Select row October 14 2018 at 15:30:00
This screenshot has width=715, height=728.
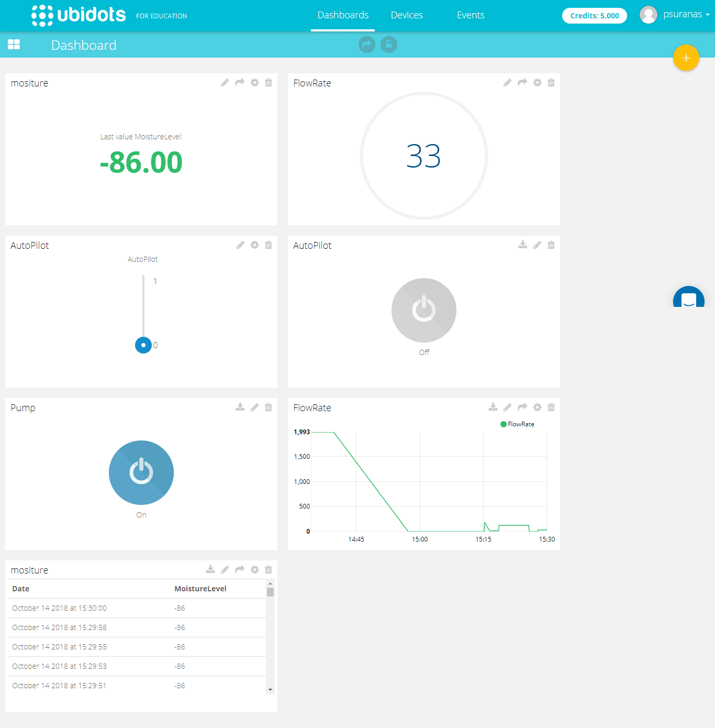137,608
